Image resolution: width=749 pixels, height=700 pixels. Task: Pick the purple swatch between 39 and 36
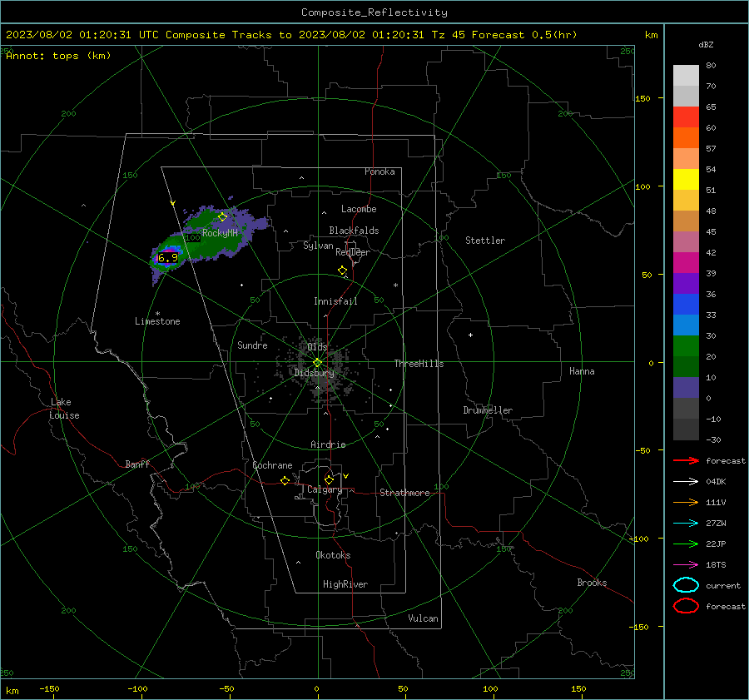click(686, 284)
